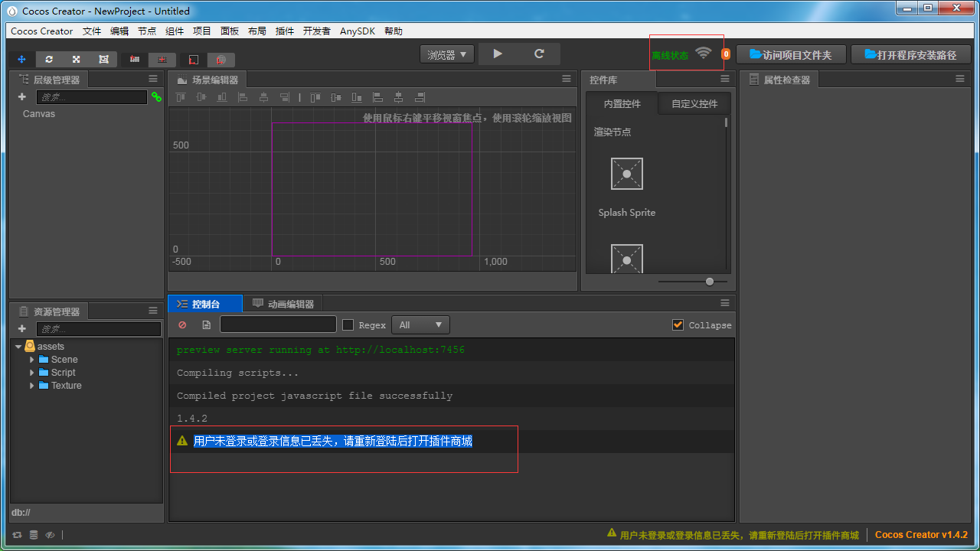Open the All log level dropdown
This screenshot has width=980, height=551.
(x=420, y=324)
